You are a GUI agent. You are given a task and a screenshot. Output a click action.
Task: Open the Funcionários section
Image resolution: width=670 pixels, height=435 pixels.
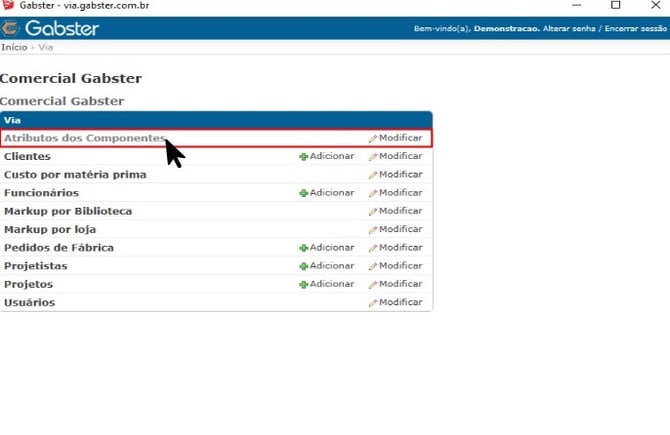pos(41,193)
